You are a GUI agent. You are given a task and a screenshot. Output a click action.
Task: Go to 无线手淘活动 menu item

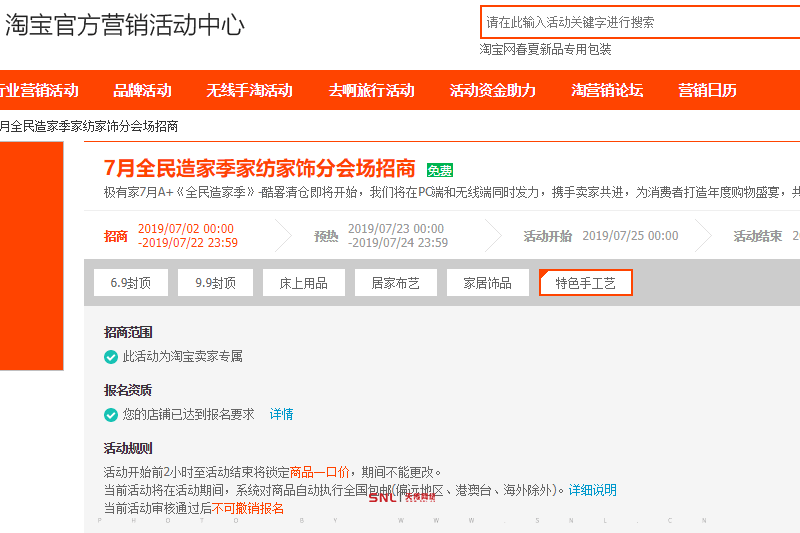tap(249, 90)
